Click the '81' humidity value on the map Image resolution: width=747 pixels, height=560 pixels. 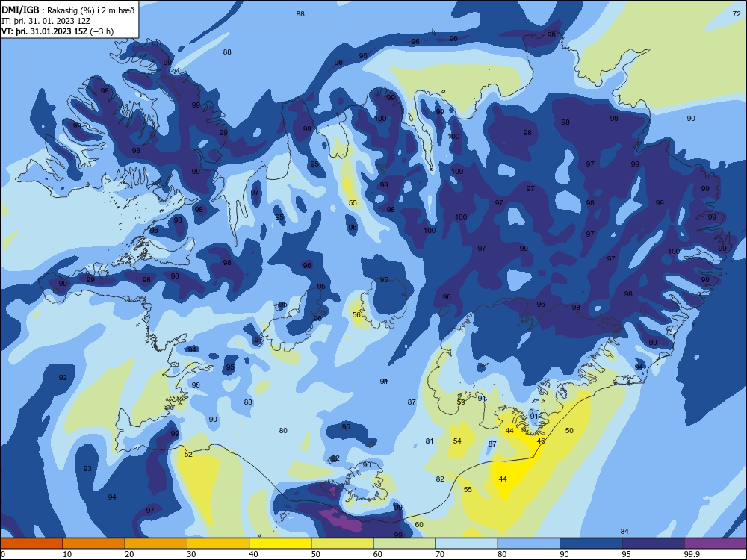pos(430,441)
